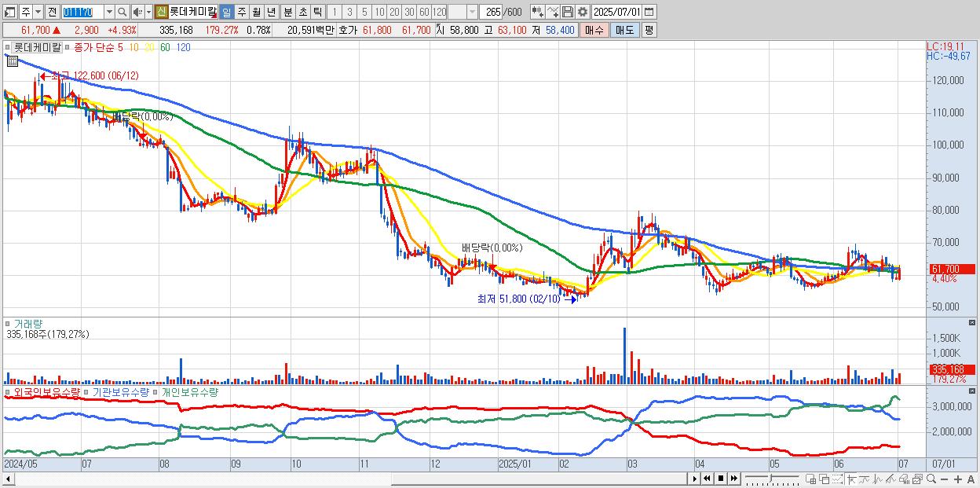Switch to 틱 (tick) chart
The width and height of the screenshot is (980, 488).
317,12
